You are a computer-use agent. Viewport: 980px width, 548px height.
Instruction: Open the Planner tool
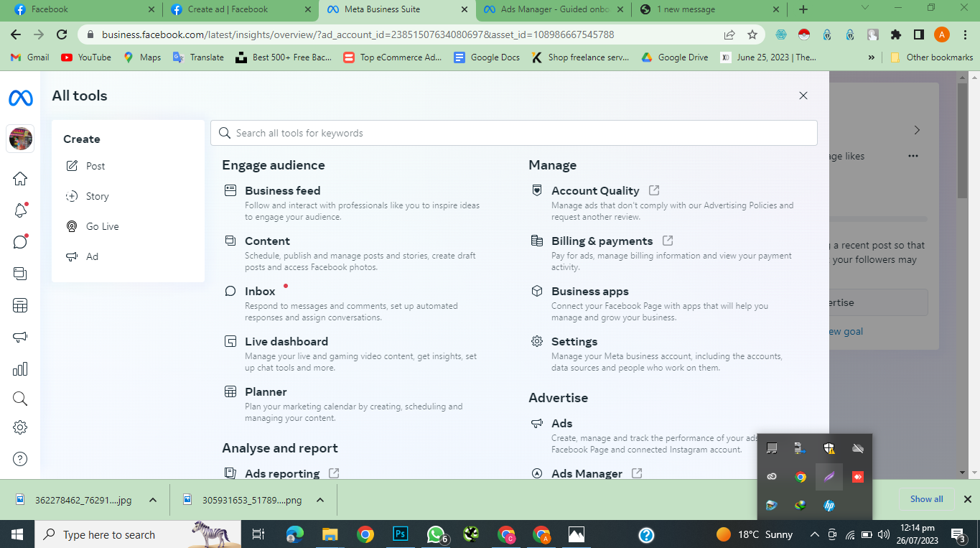click(266, 391)
